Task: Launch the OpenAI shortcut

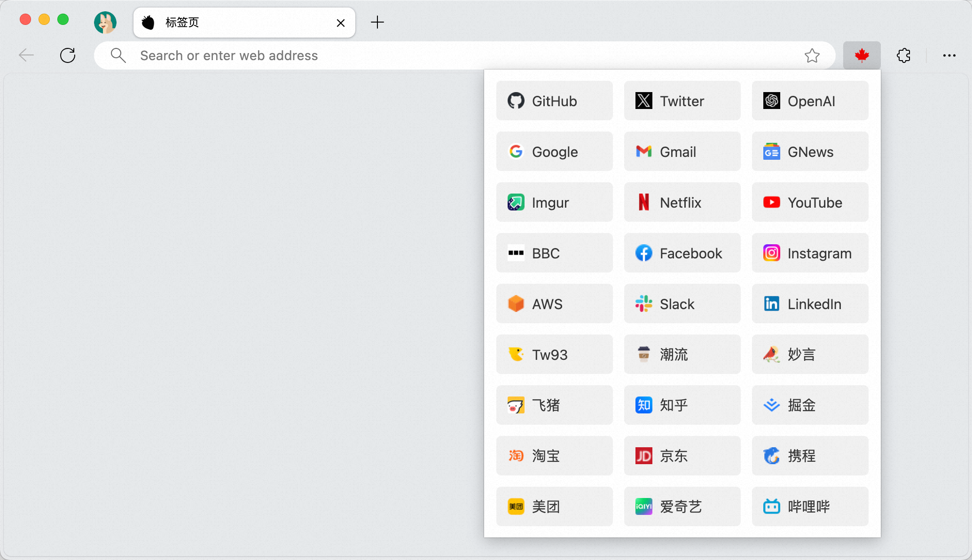Action: [x=810, y=101]
